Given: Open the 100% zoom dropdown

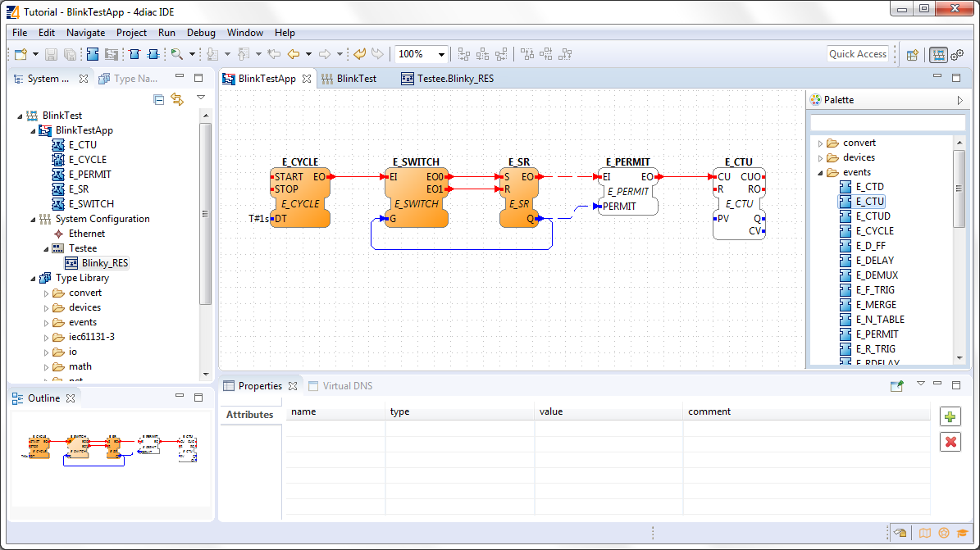Looking at the screenshot, I should (x=442, y=54).
